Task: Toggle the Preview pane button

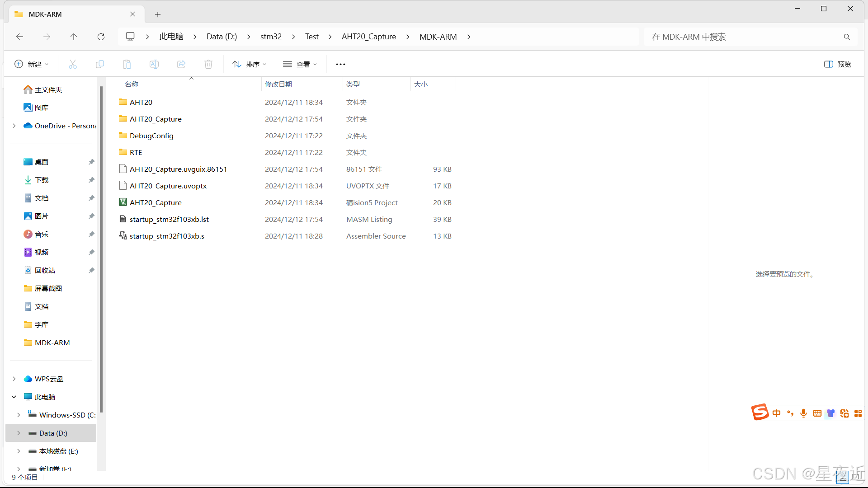Action: (x=838, y=64)
